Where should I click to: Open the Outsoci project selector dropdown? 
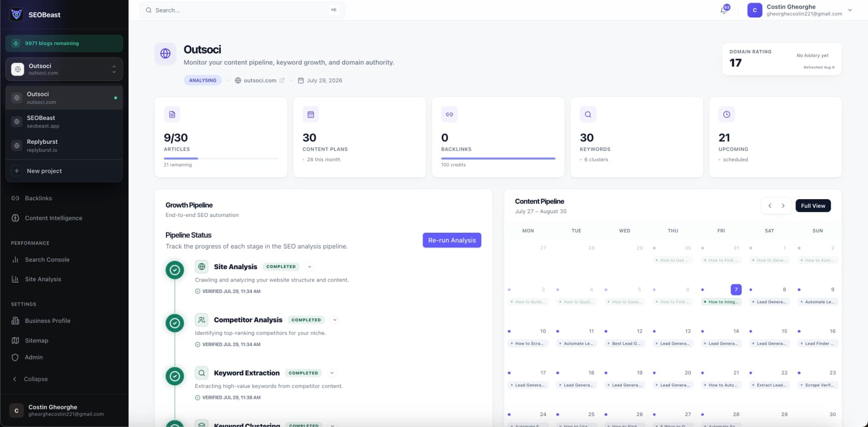pyautogui.click(x=64, y=69)
